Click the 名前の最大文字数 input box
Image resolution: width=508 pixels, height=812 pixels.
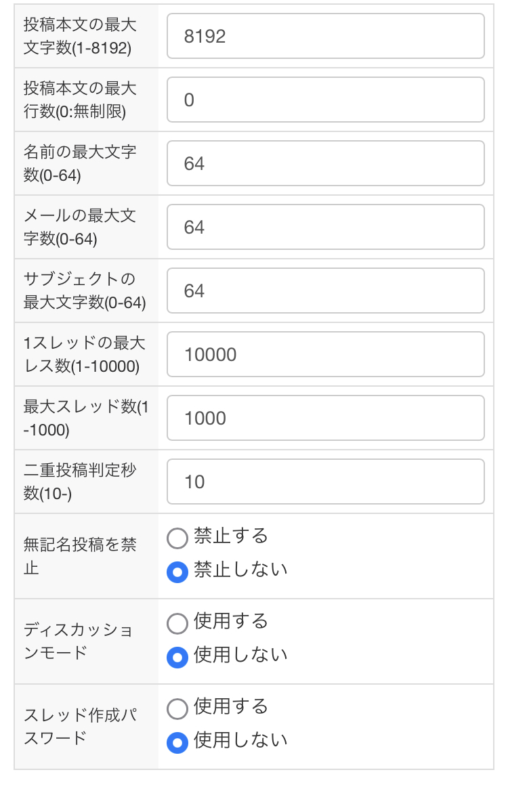click(x=325, y=163)
